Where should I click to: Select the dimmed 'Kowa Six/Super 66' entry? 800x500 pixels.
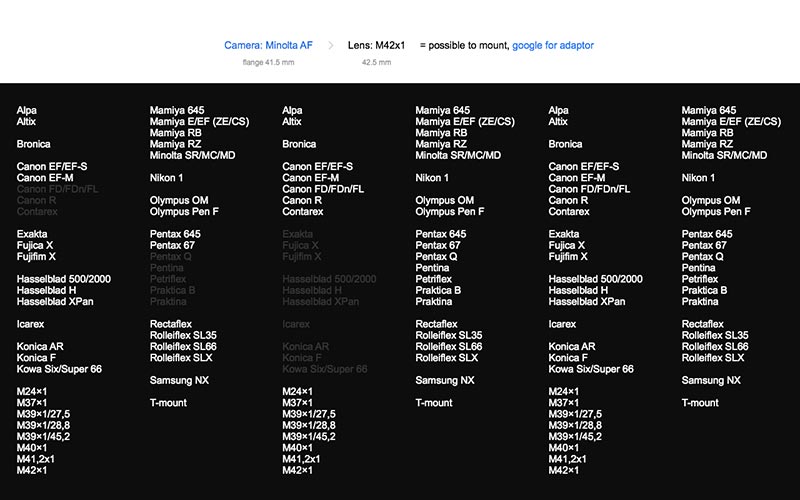pyautogui.click(x=324, y=368)
